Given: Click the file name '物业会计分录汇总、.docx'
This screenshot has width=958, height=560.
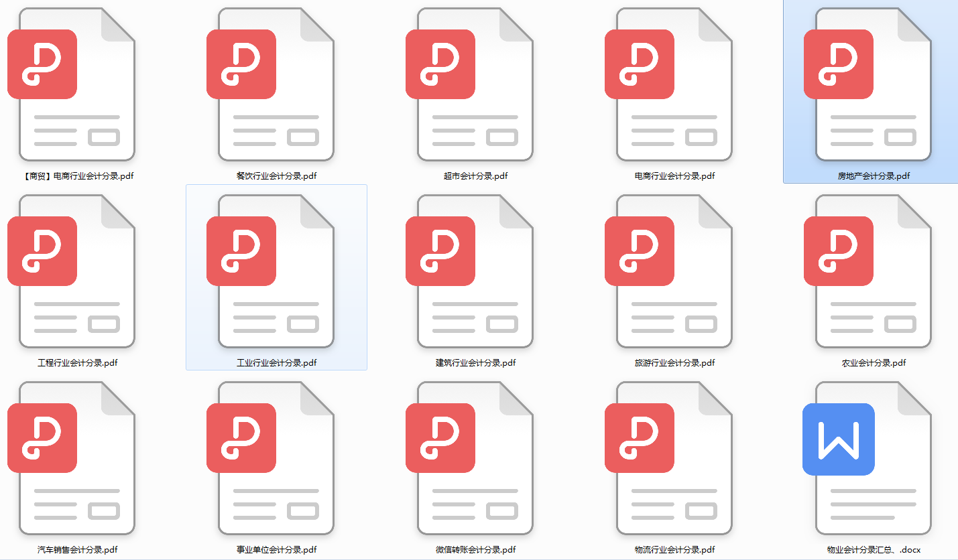Looking at the screenshot, I should pyautogui.click(x=874, y=550).
